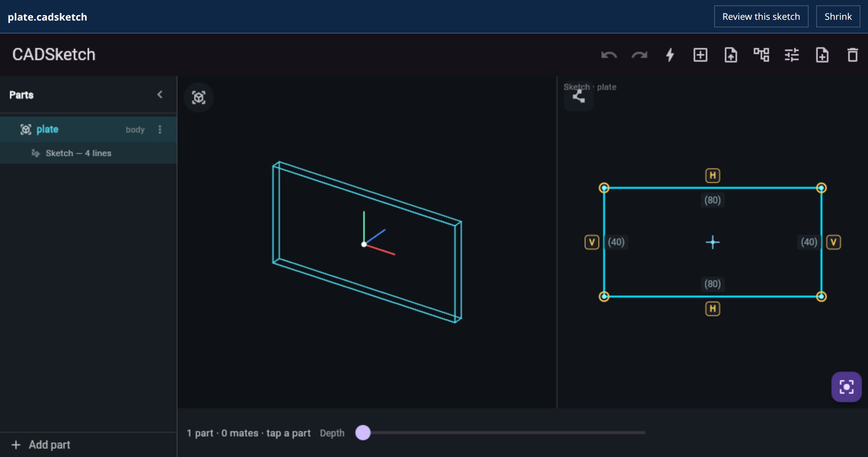868x457 pixels.
Task: Select the top-left sketch vertex point
Action: coord(604,188)
